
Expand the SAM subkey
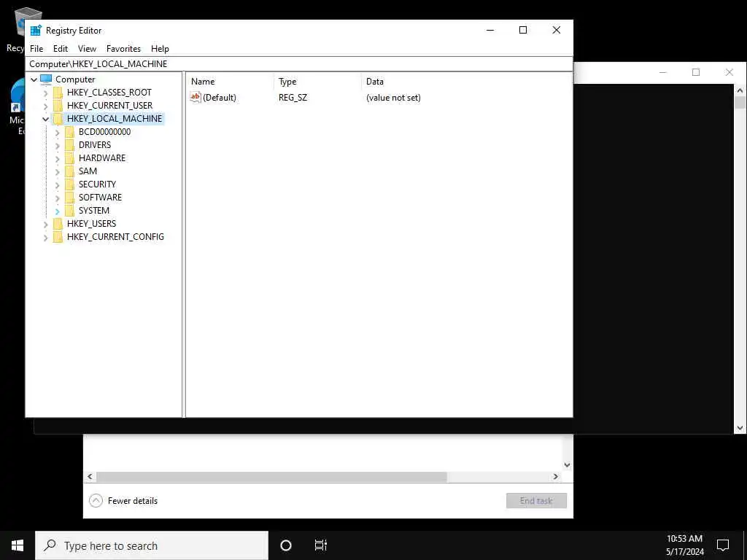pos(57,171)
